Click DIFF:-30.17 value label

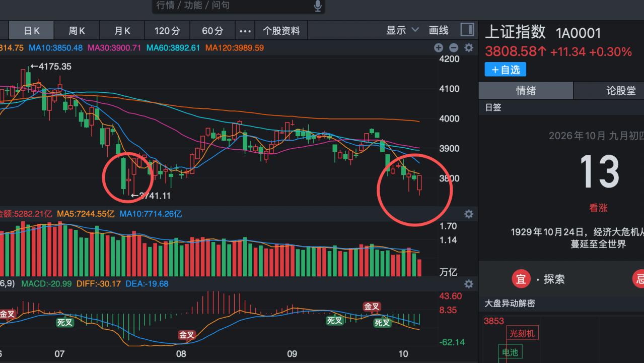click(x=99, y=284)
